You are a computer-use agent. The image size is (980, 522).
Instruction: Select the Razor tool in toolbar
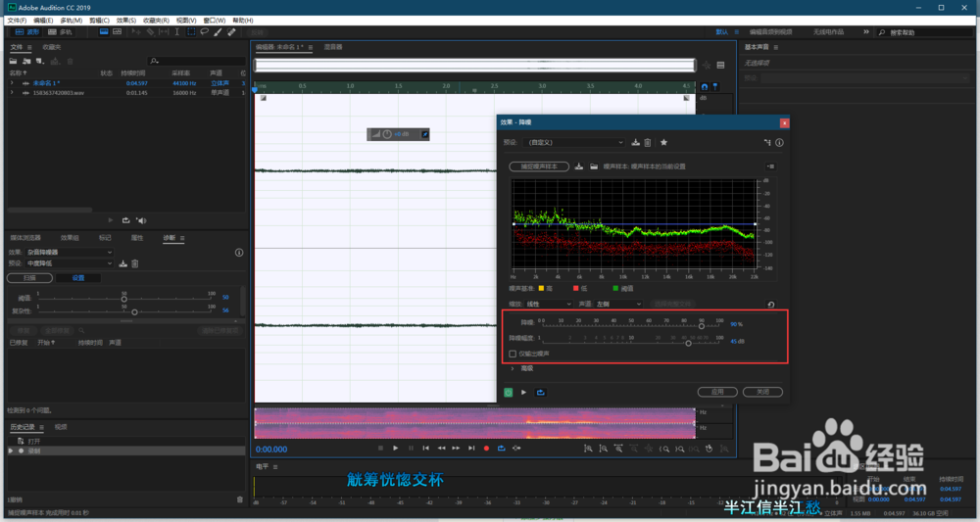click(x=150, y=32)
